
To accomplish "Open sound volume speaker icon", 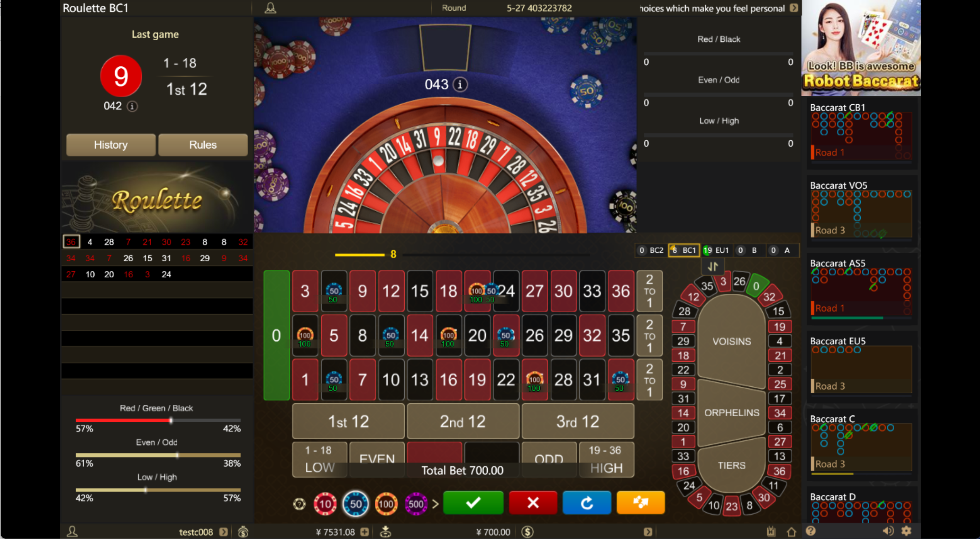I will point(888,531).
